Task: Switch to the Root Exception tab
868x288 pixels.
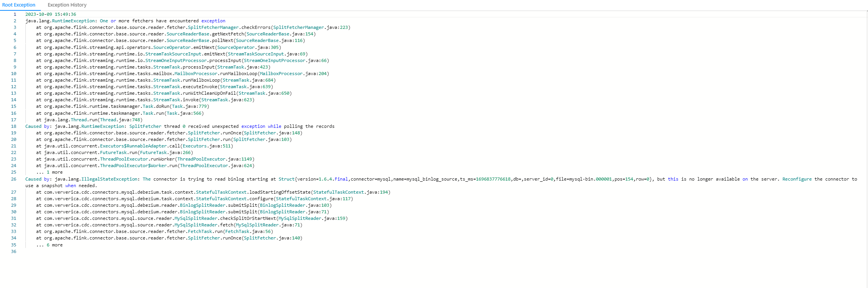Action: coord(19,5)
